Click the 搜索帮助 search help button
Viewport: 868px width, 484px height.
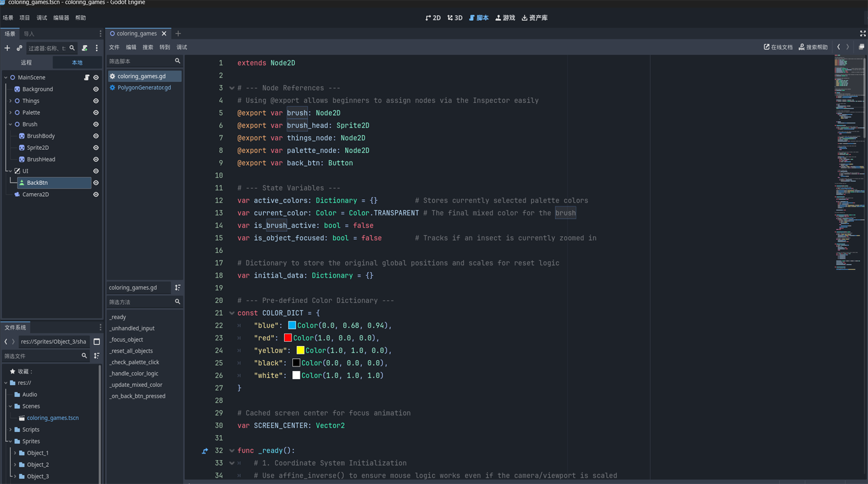(813, 47)
